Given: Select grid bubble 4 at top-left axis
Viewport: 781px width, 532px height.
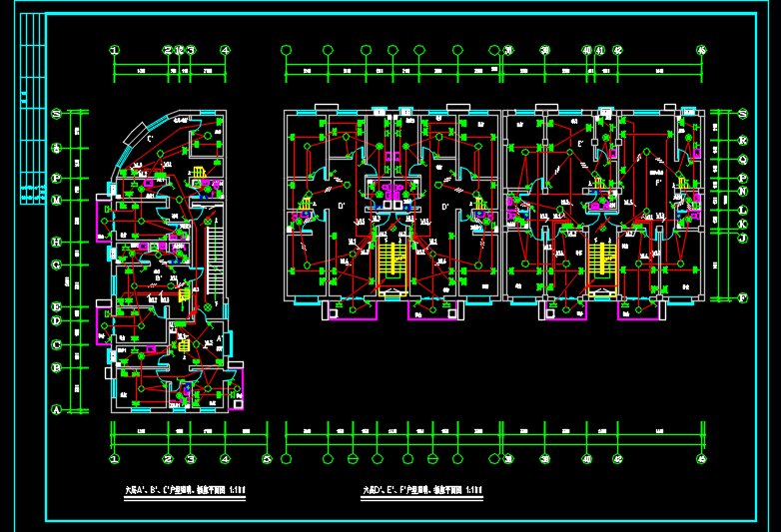Looking at the screenshot, I should coord(226,50).
